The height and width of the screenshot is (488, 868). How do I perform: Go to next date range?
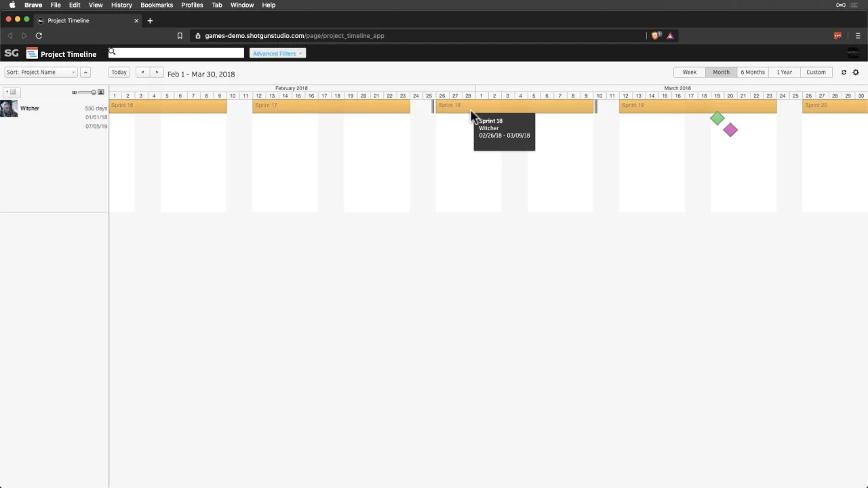[x=157, y=73]
